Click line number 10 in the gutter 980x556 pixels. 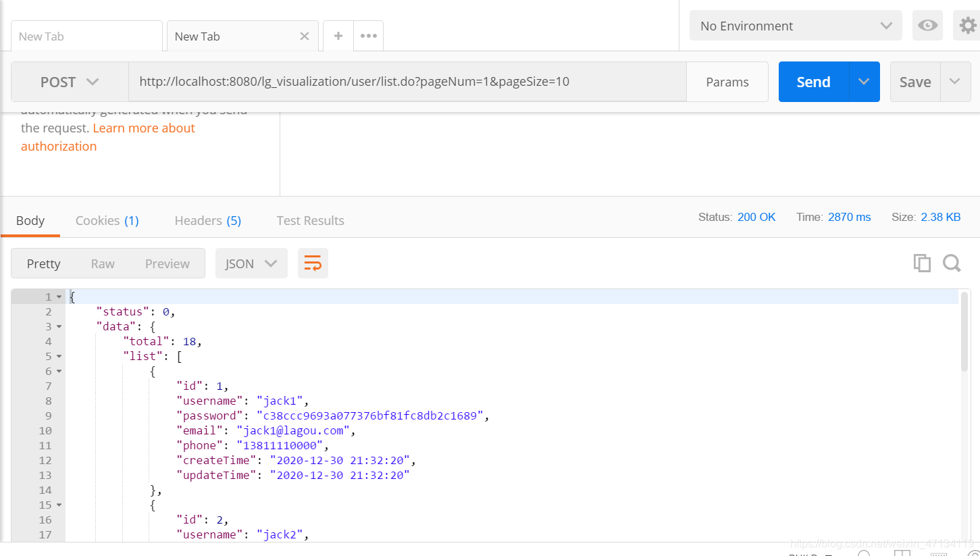(45, 430)
